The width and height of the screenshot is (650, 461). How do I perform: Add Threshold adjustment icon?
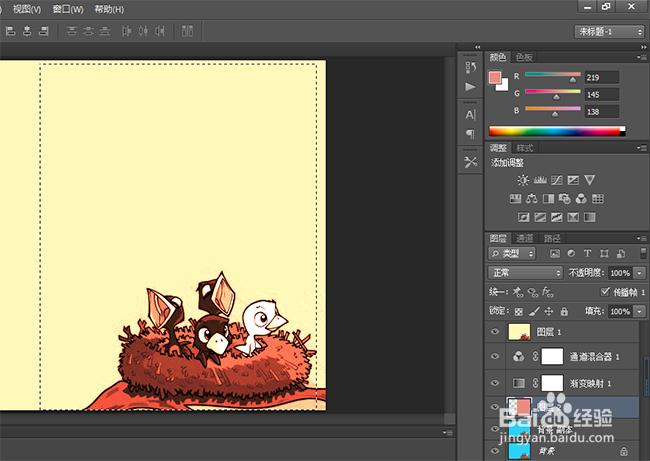(x=556, y=217)
